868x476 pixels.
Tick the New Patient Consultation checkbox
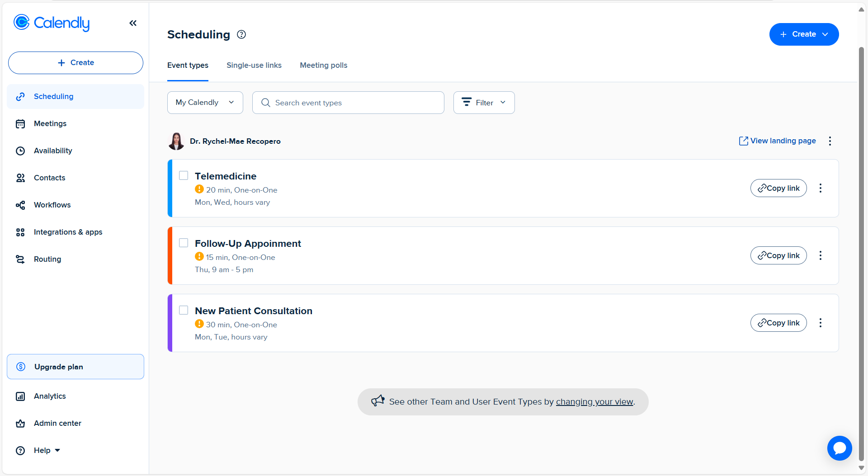tap(184, 310)
